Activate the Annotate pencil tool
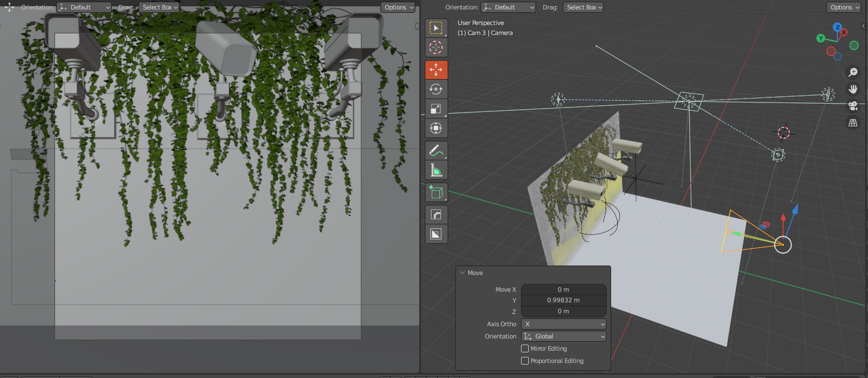The width and height of the screenshot is (868, 378). tap(436, 150)
